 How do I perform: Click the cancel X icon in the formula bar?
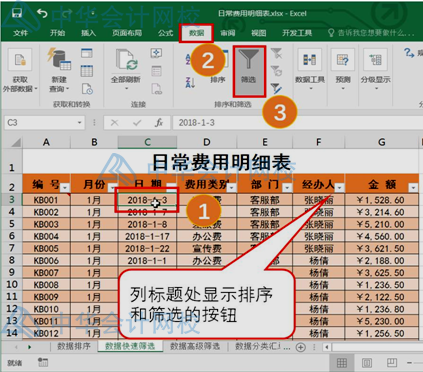pyautogui.click(x=115, y=123)
